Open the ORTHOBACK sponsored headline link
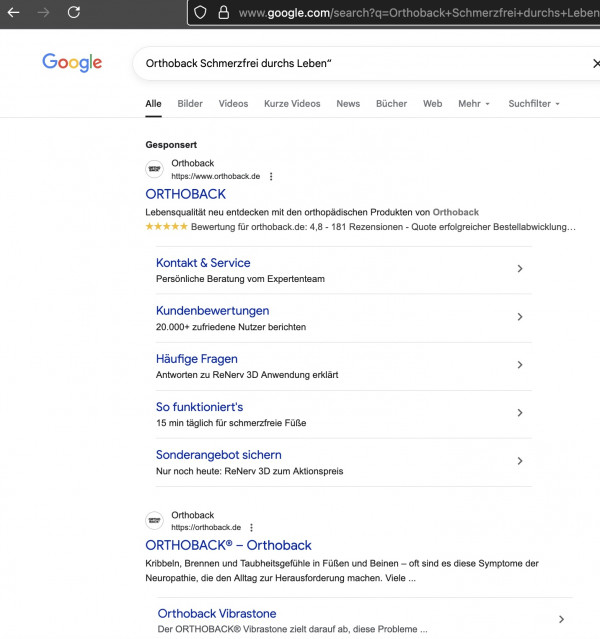600x639 pixels. [185, 194]
